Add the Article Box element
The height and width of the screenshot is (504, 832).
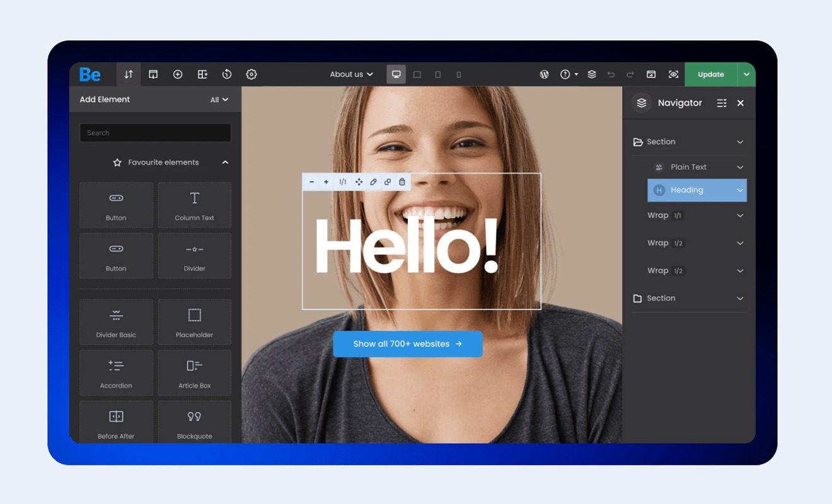194,372
